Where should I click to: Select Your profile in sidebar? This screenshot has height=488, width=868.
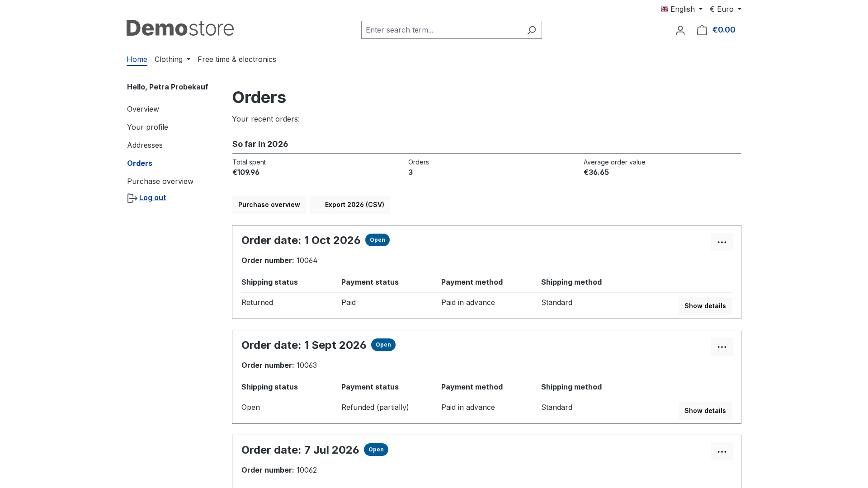pyautogui.click(x=147, y=127)
